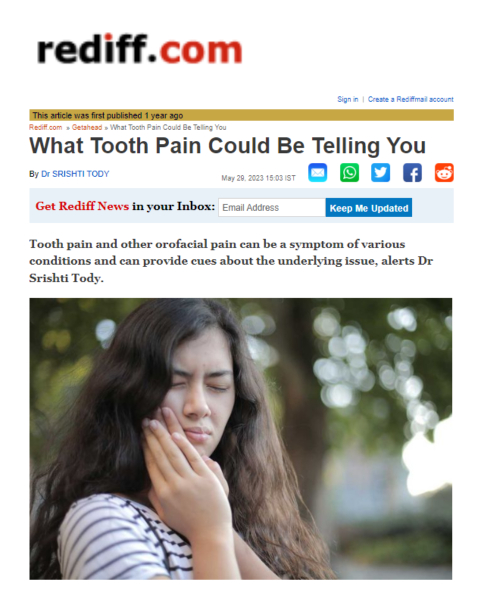
Task: Focus the Email Address field
Action: pos(272,207)
